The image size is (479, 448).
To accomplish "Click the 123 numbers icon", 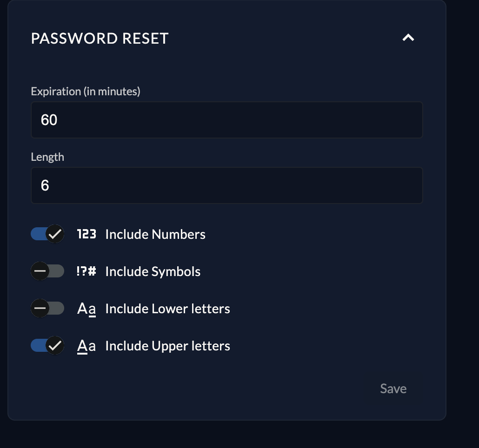I will [86, 234].
